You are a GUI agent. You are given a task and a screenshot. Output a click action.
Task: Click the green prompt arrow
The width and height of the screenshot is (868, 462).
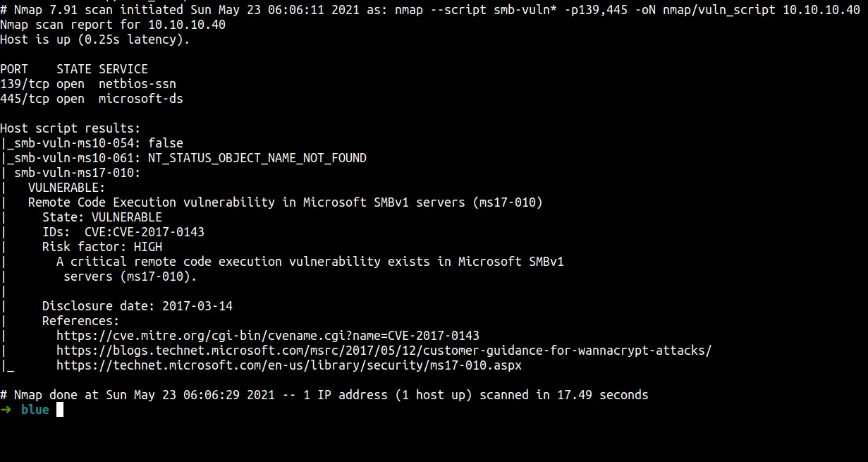pyautogui.click(x=6, y=410)
